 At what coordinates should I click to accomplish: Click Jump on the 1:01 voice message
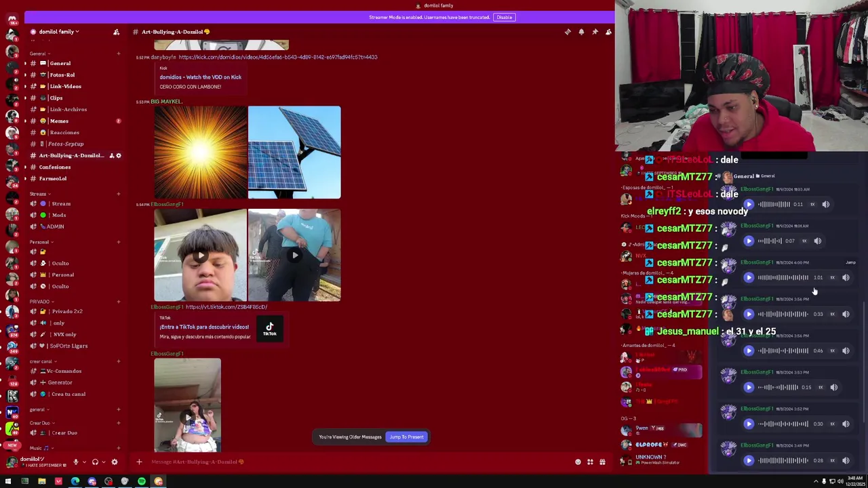pyautogui.click(x=850, y=262)
